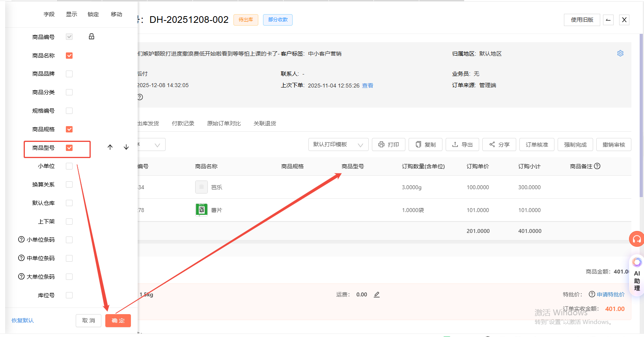The image size is (644, 337).
Task: Cancel field settings with 取消
Action: coord(88,320)
